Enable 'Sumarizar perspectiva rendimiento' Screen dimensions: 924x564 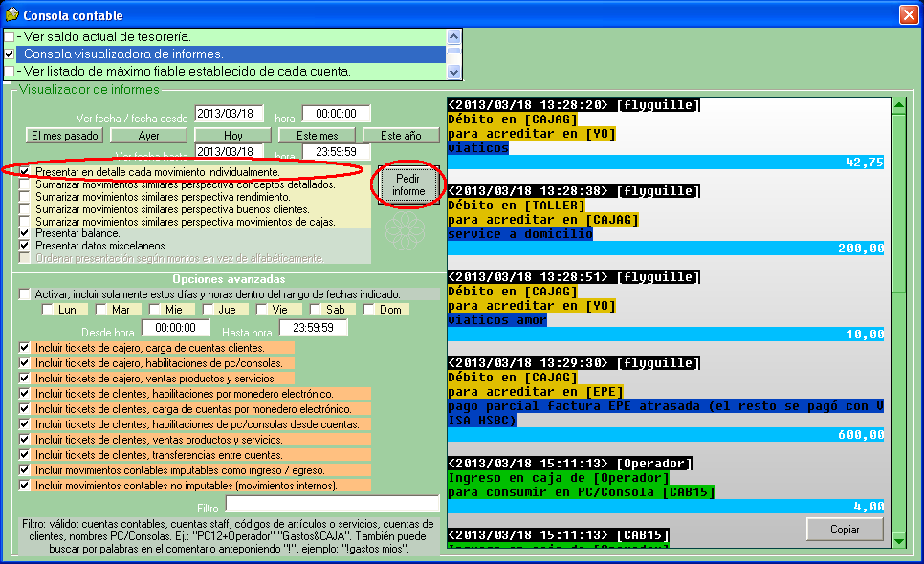[x=24, y=197]
